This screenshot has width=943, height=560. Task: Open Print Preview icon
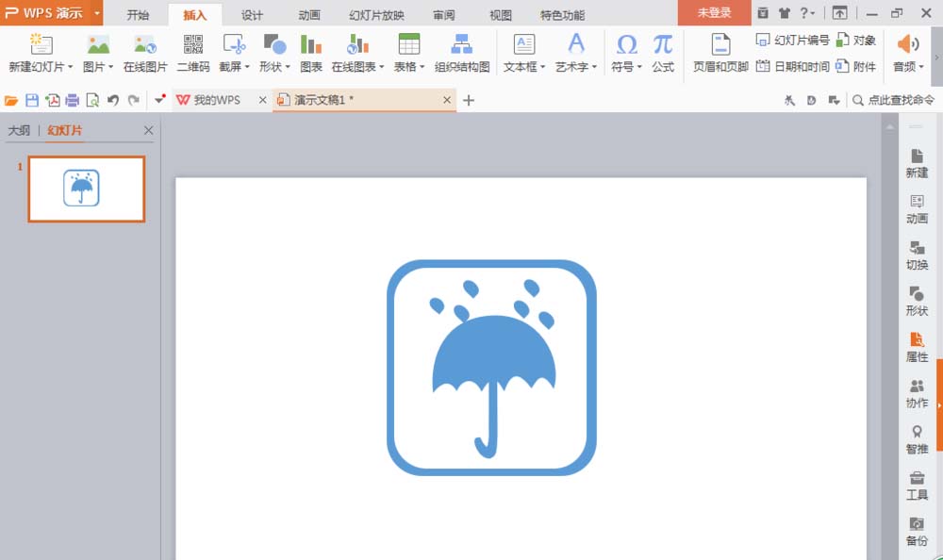coord(92,101)
